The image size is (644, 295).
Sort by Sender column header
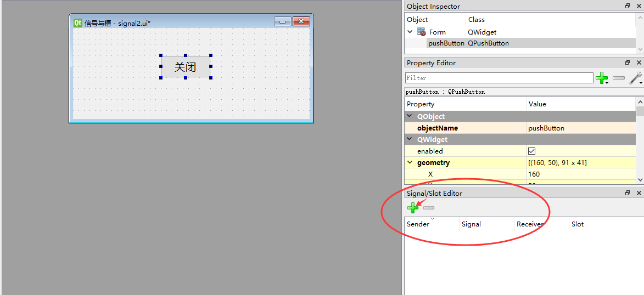pyautogui.click(x=432, y=224)
